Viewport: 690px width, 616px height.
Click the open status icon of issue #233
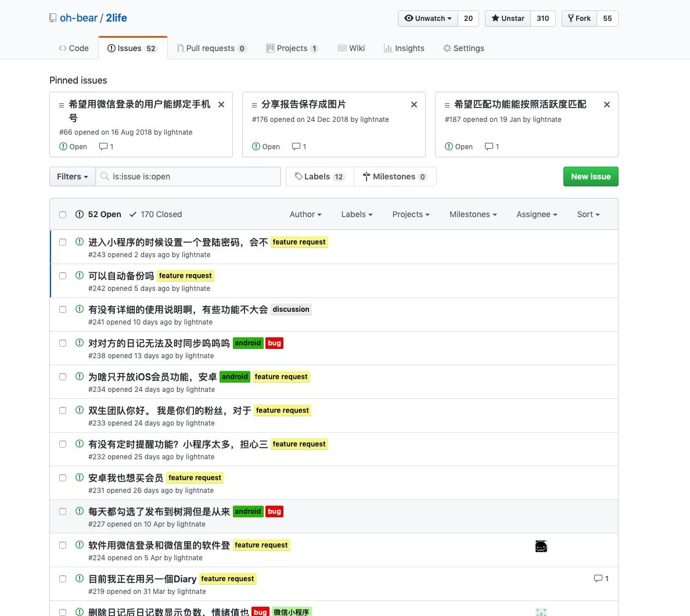pyautogui.click(x=80, y=410)
